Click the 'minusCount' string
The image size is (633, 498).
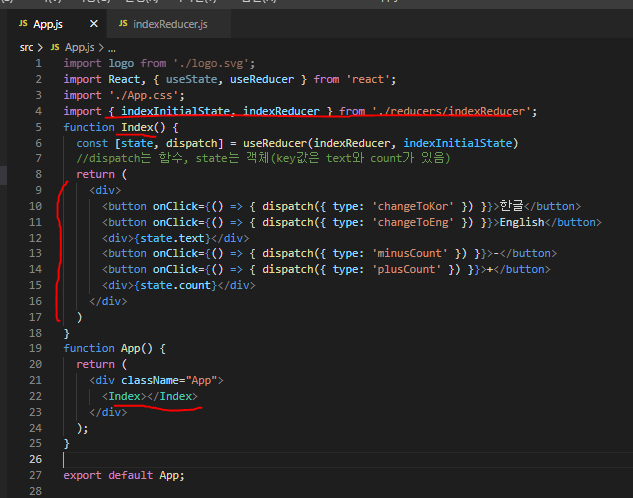click(x=410, y=253)
